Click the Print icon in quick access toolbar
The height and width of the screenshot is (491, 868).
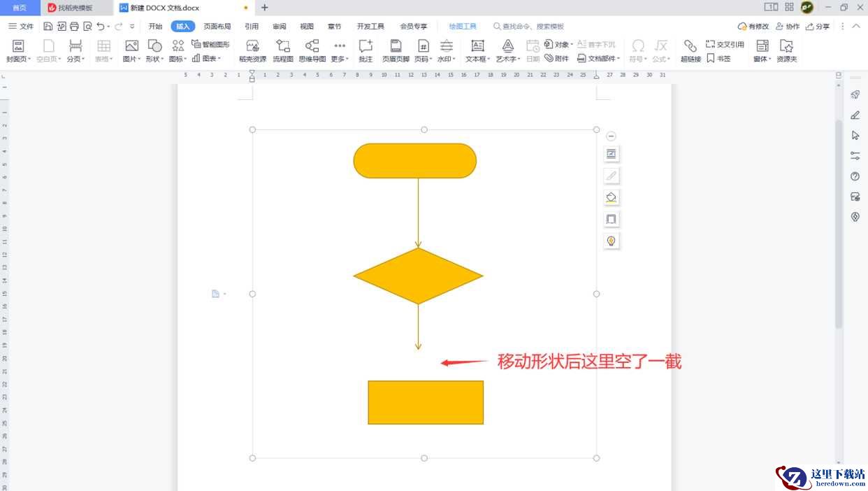coord(74,27)
